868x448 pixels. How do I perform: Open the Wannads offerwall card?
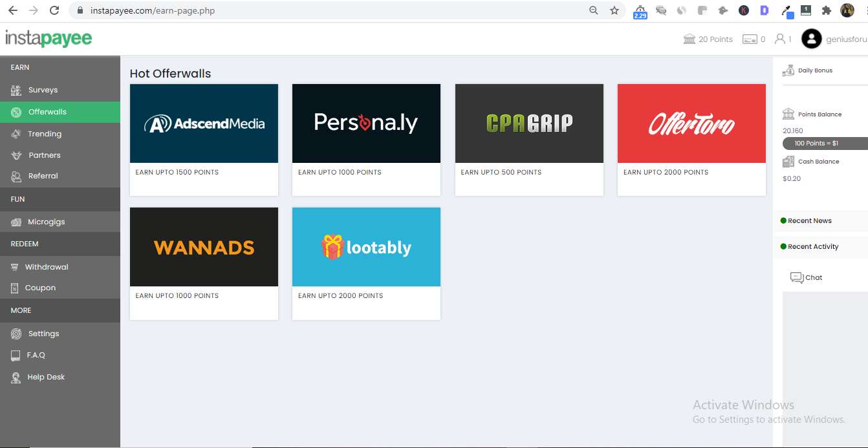[204, 263]
